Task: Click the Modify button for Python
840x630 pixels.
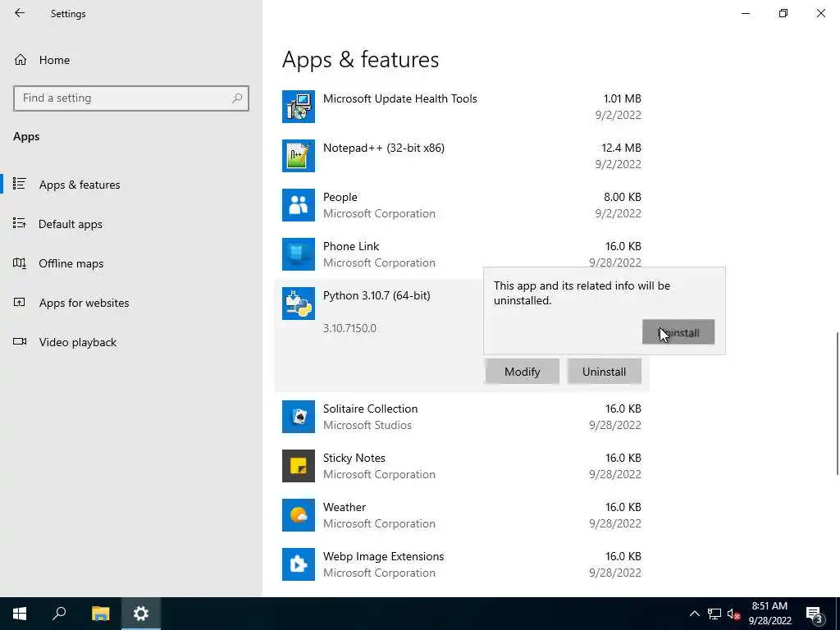Action: (523, 372)
